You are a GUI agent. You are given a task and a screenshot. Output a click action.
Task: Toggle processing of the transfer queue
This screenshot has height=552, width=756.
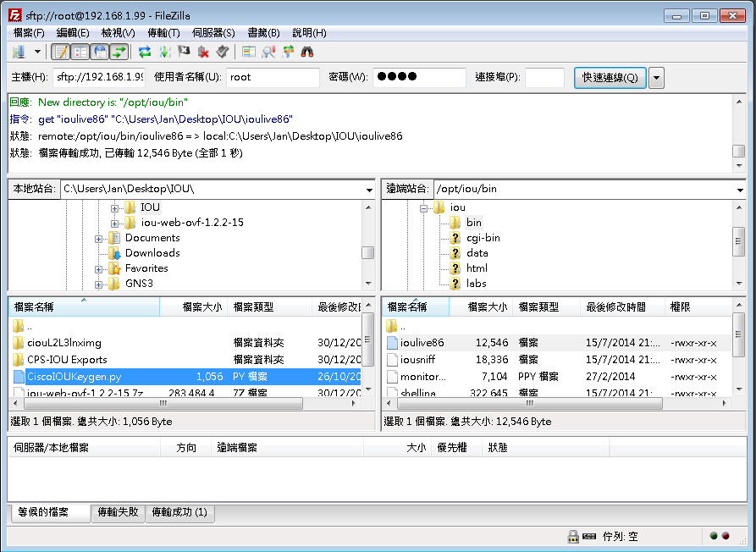(164, 52)
